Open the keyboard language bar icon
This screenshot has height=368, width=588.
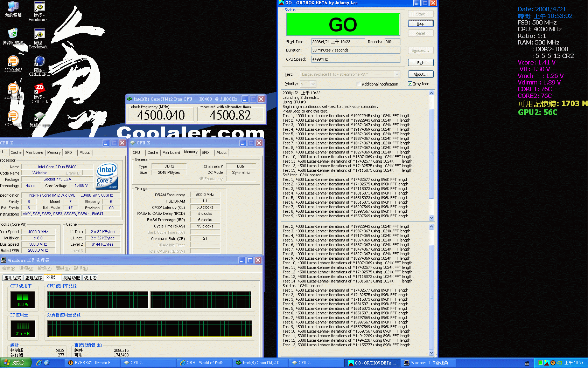[x=527, y=363]
